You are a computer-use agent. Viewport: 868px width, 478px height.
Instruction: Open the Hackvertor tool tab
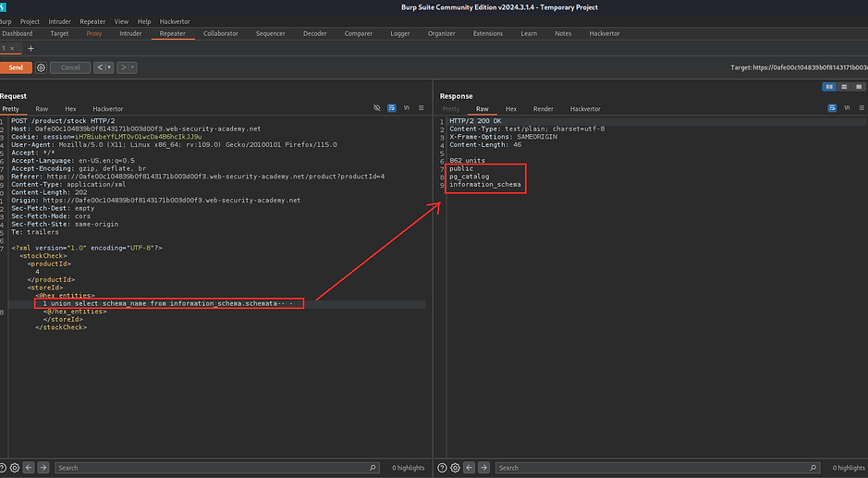[604, 34]
